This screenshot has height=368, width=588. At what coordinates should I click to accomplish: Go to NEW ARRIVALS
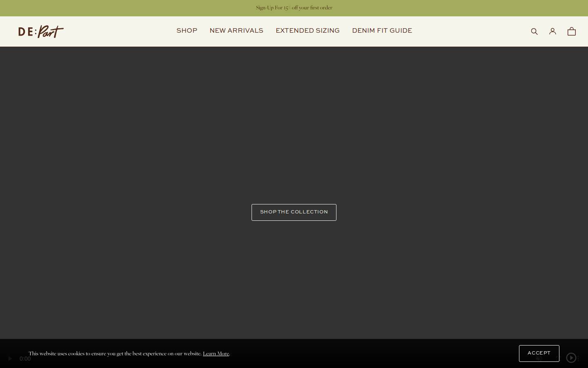[x=236, y=31]
